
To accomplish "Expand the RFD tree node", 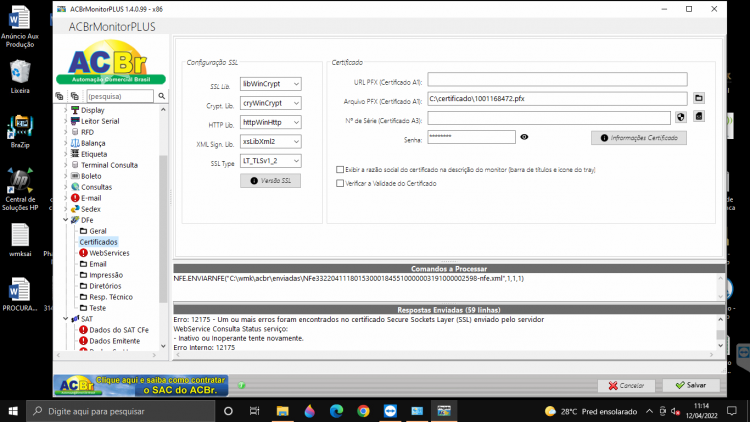I will pos(66,132).
